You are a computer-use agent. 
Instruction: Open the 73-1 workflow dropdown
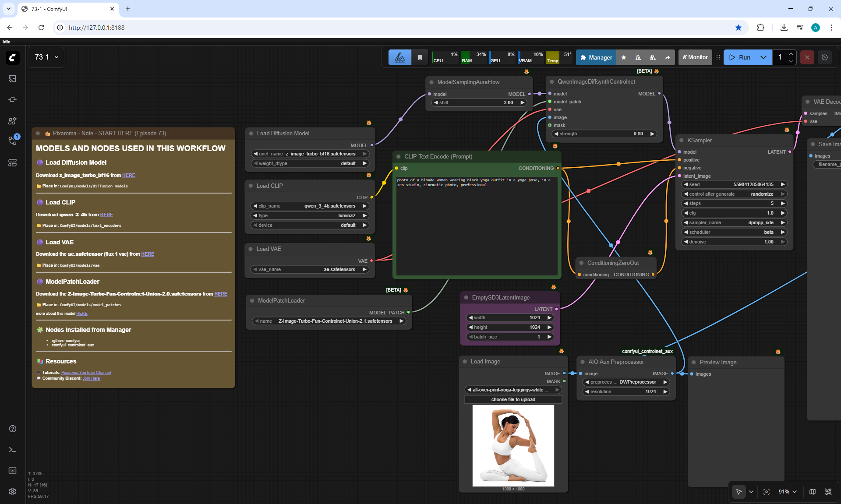[46, 57]
